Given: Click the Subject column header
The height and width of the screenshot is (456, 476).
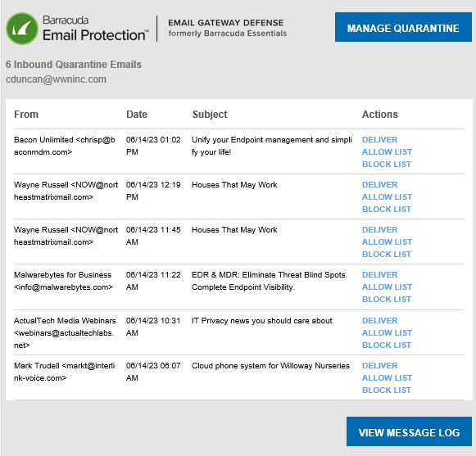Looking at the screenshot, I should (210, 115).
